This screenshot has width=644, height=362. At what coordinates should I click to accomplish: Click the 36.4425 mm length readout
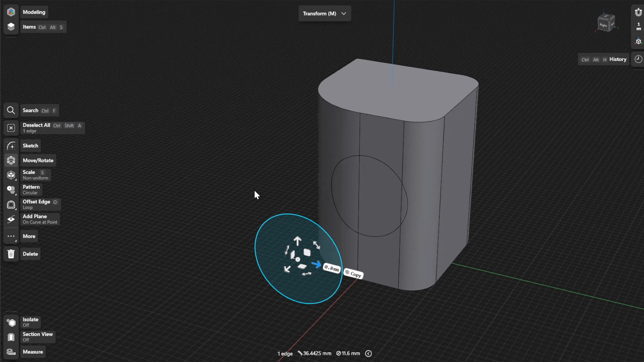click(x=314, y=354)
